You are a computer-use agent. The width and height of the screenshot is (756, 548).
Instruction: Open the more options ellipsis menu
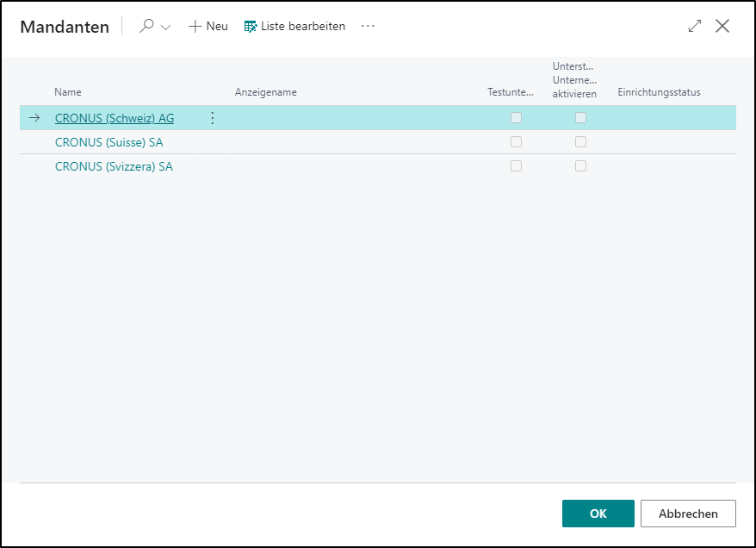point(369,26)
